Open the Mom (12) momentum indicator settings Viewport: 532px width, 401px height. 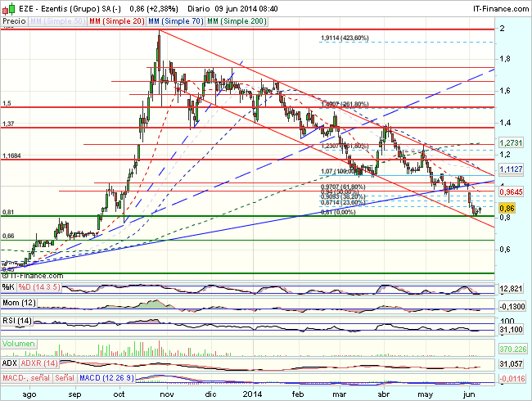pos(18,303)
